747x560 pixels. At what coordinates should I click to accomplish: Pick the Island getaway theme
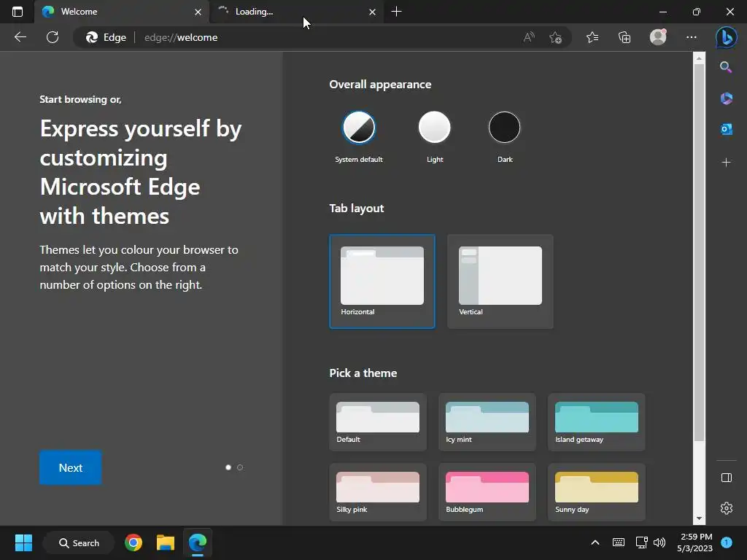point(597,422)
